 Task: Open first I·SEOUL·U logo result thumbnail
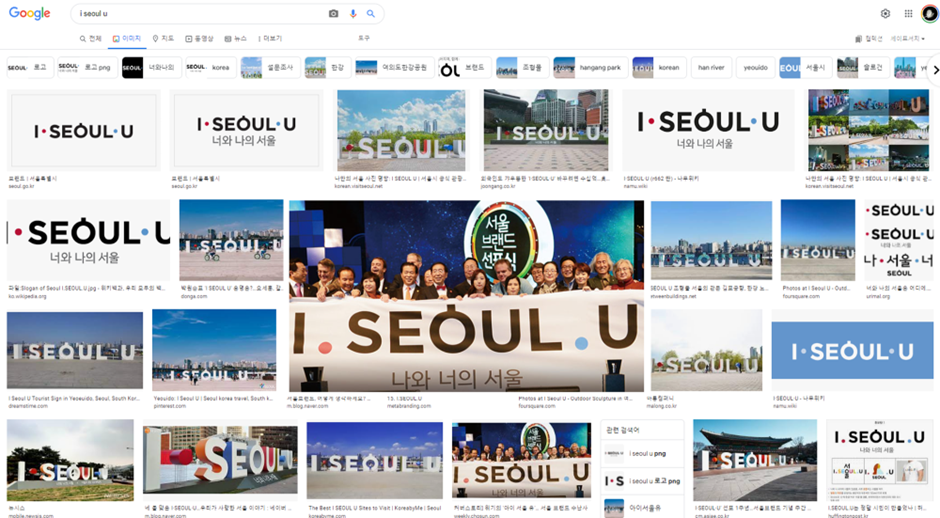coord(84,131)
